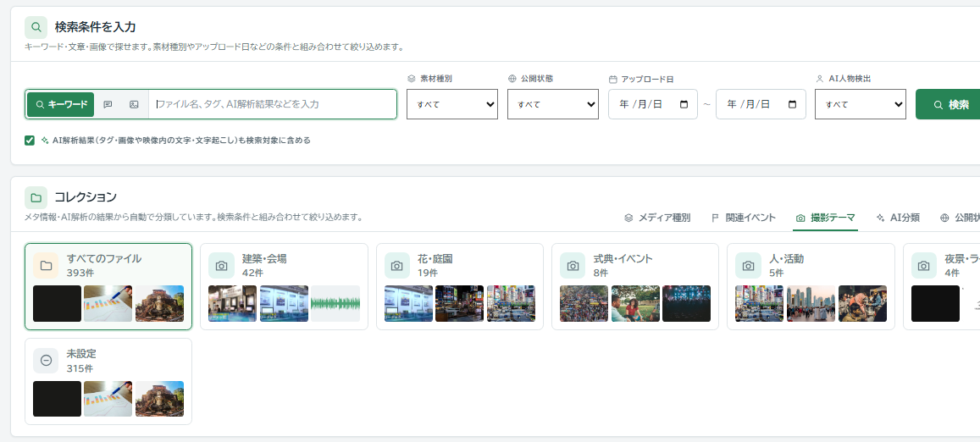Click chart document thumbnail in 未設定 card
Screen dimensions: 980x442
(108, 399)
